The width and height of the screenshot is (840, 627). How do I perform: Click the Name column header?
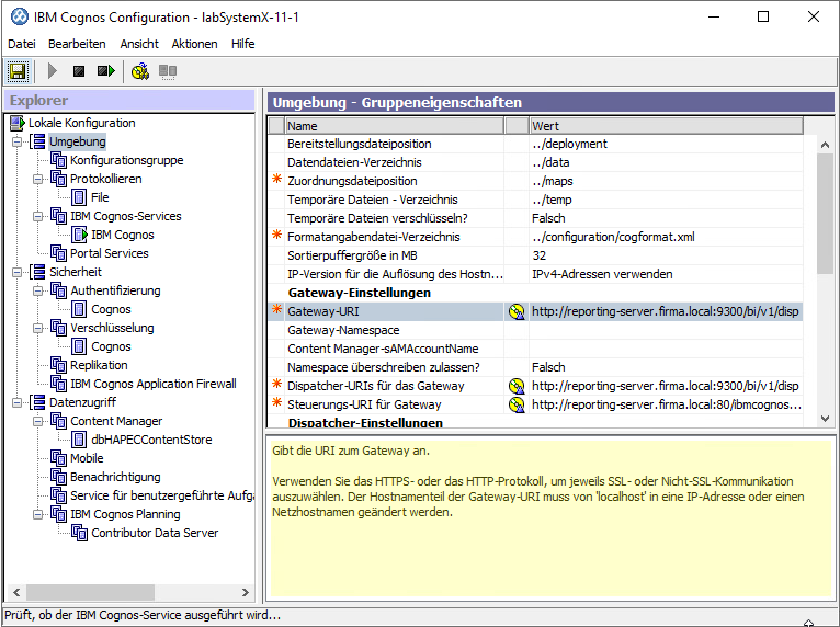394,126
